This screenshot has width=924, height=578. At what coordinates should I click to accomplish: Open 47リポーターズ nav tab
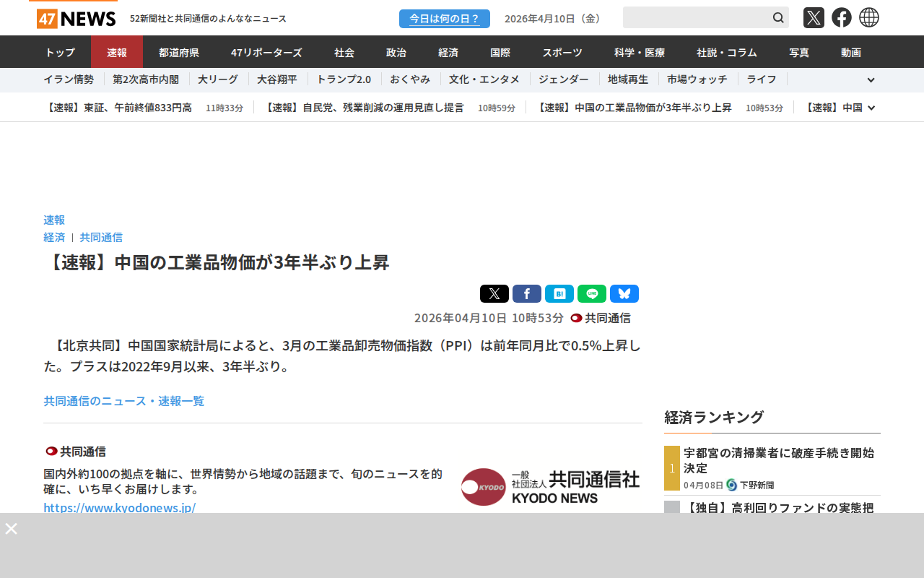[x=266, y=52]
